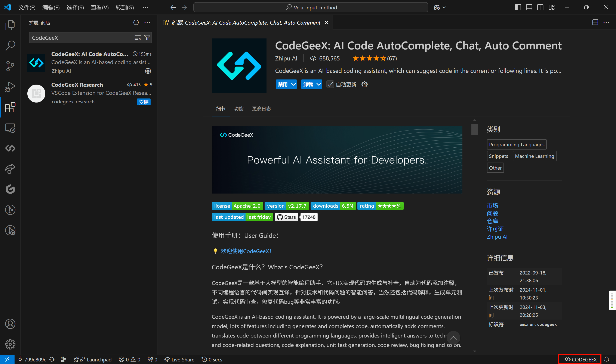Open extension settings gear beside auto update

365,84
